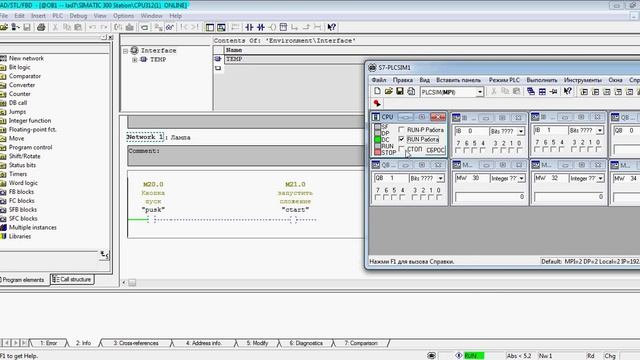
Task: Toggle bit 0 checkbox of IB 0
Action: pos(519,150)
